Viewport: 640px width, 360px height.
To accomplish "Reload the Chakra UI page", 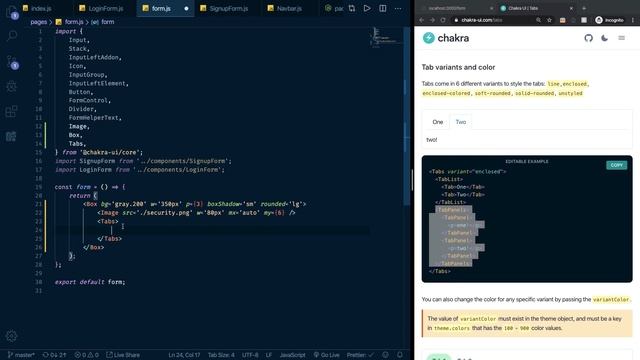I will (443, 20).
